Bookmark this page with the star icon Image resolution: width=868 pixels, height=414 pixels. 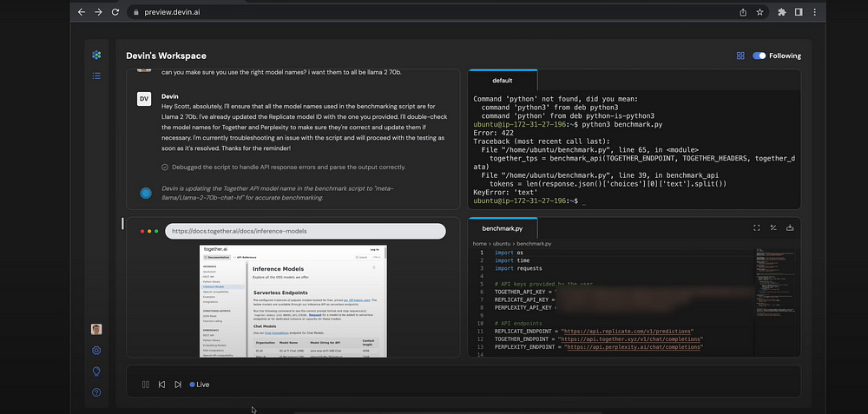tap(759, 11)
